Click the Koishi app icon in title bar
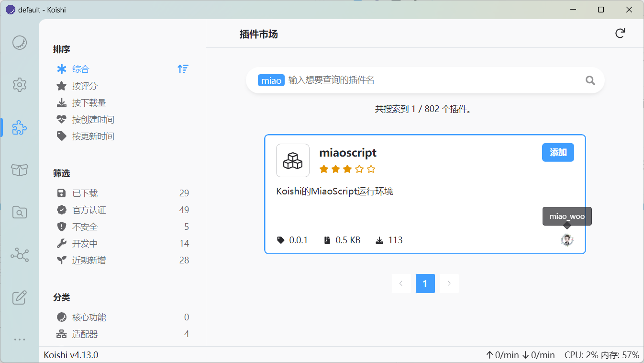 pyautogui.click(x=10, y=10)
